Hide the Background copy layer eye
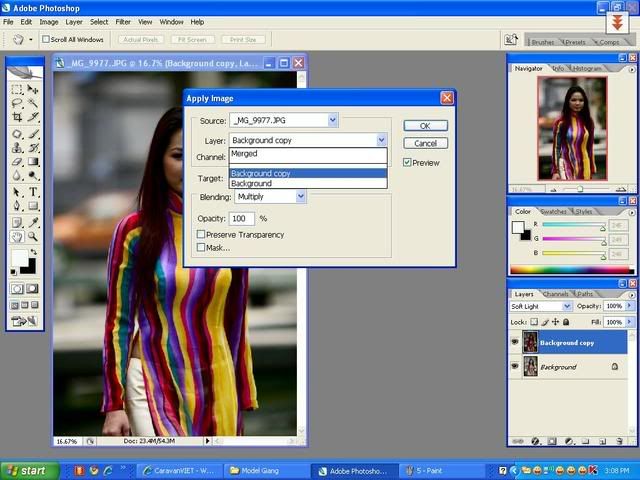 coord(515,342)
